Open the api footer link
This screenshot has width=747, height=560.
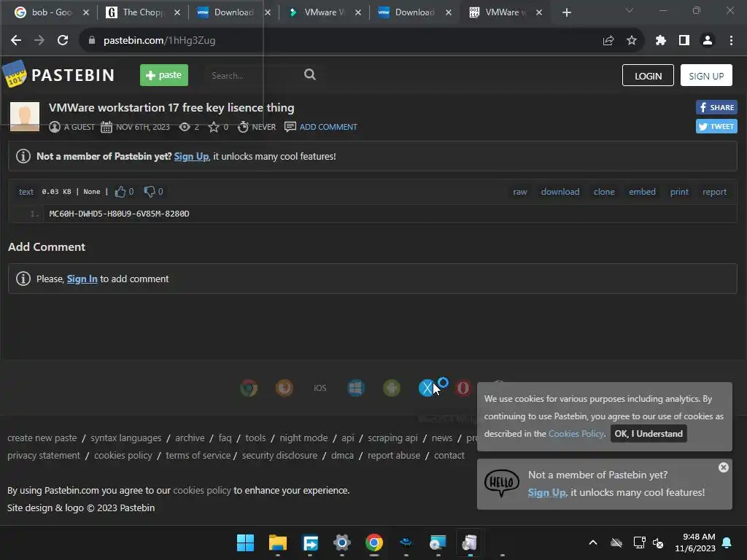click(x=348, y=438)
